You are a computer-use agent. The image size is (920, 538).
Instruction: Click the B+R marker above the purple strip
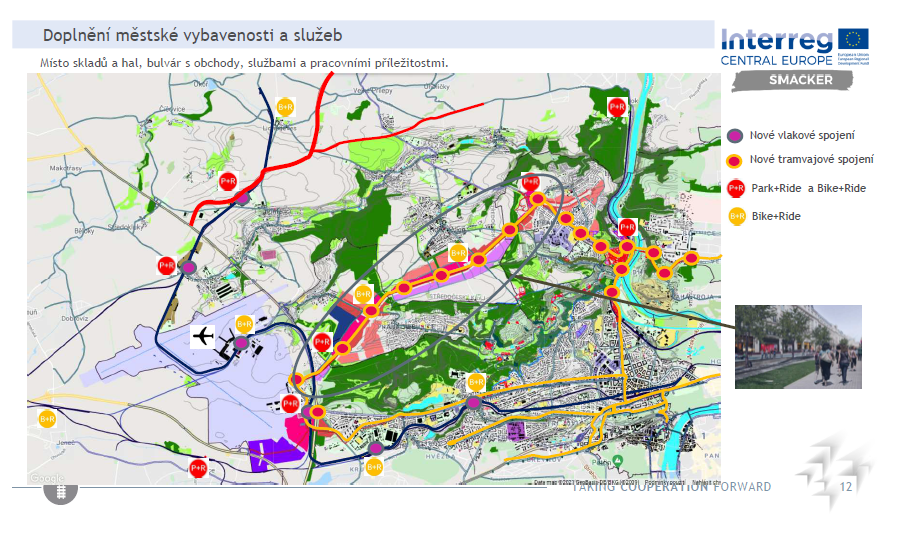[x=458, y=253]
